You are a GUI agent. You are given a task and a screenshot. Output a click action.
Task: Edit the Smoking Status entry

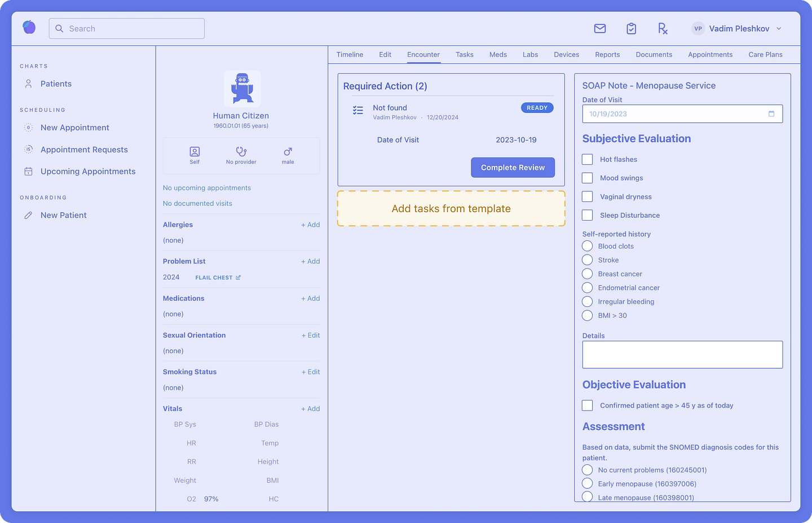311,372
